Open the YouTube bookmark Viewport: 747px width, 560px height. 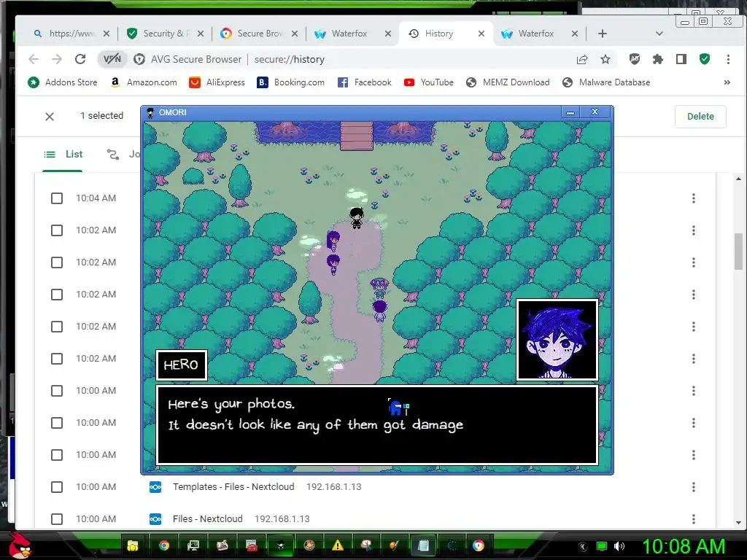point(429,82)
